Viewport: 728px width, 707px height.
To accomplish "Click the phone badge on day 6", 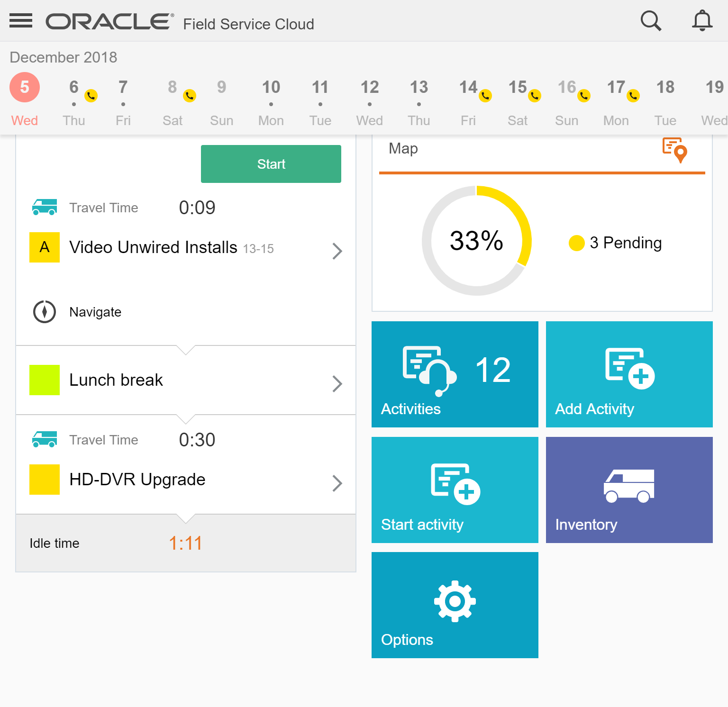I will tap(91, 96).
